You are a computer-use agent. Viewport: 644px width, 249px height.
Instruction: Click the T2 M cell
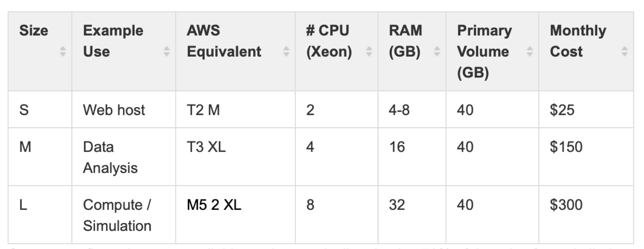(203, 110)
